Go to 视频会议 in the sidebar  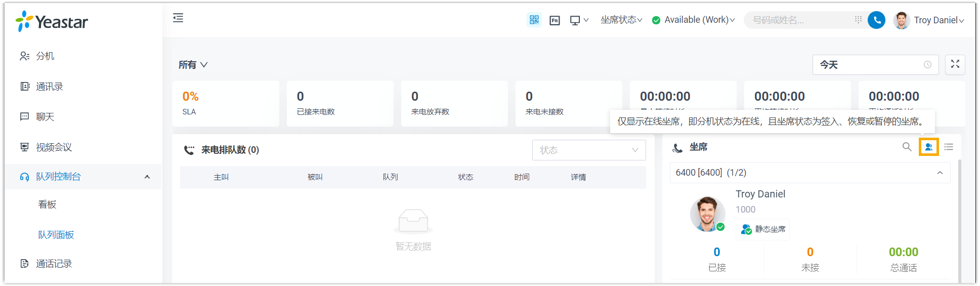(54, 147)
